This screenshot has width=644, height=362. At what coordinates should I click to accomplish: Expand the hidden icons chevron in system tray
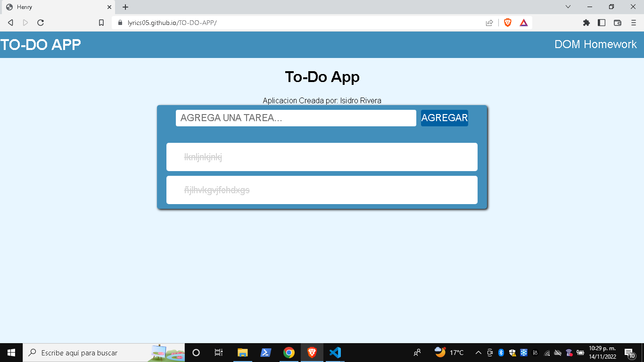pyautogui.click(x=478, y=352)
